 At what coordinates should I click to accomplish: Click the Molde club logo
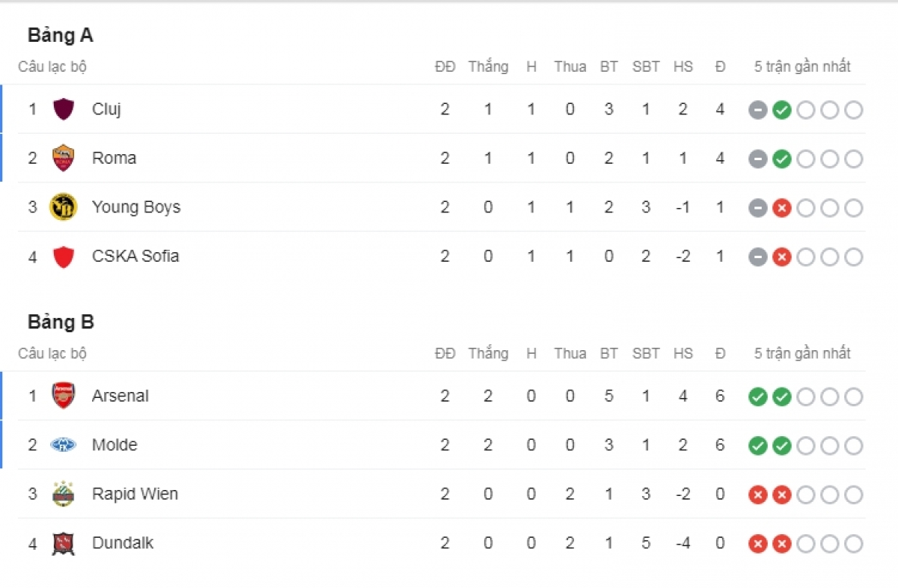[x=64, y=445]
